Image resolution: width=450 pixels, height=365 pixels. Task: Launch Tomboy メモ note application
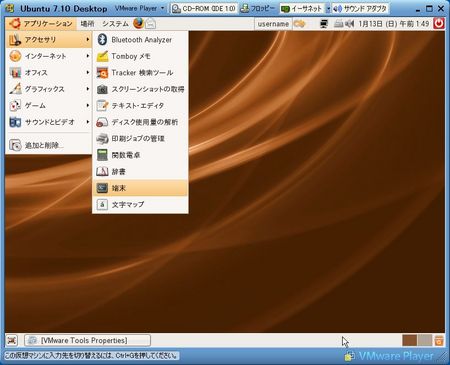pyautogui.click(x=140, y=56)
